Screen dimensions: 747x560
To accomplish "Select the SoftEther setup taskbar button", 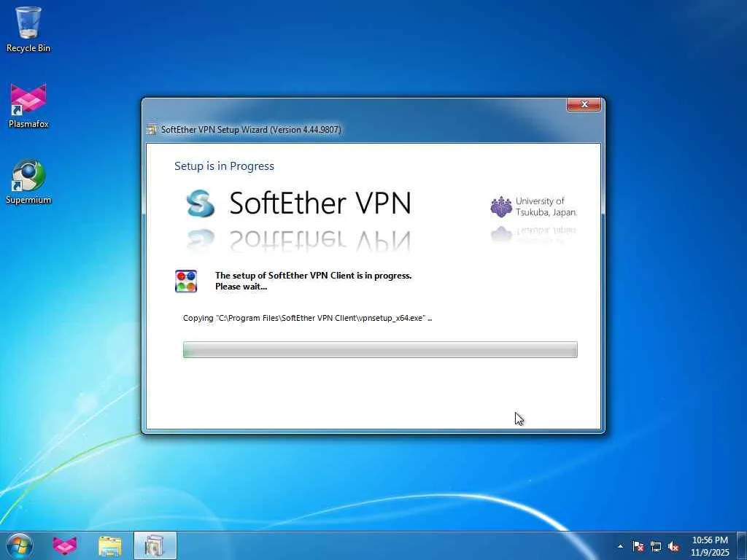I will [x=155, y=545].
